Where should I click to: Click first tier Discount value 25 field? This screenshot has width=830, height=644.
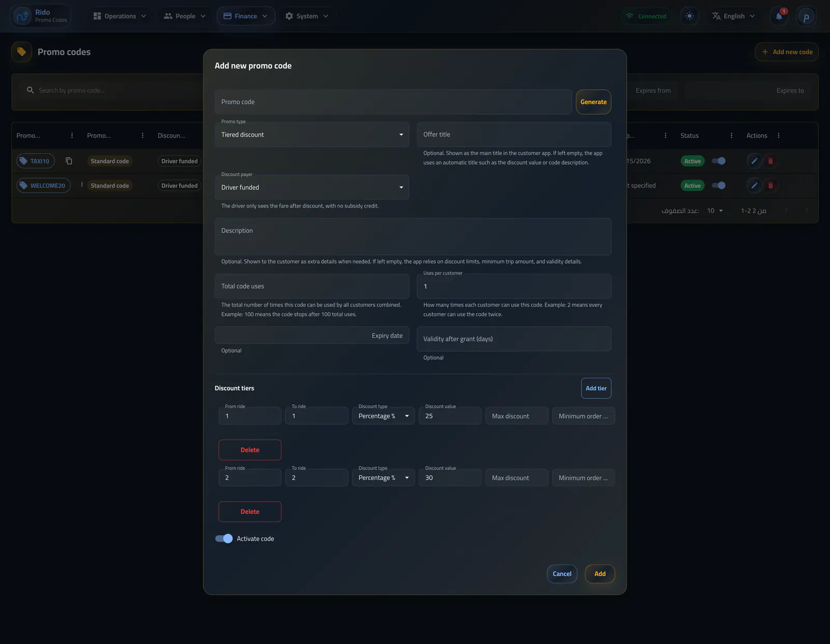pos(450,416)
